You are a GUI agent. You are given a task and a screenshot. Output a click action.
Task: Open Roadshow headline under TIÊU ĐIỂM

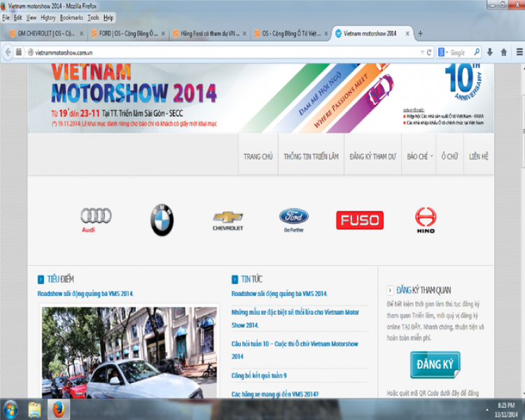(x=85, y=294)
